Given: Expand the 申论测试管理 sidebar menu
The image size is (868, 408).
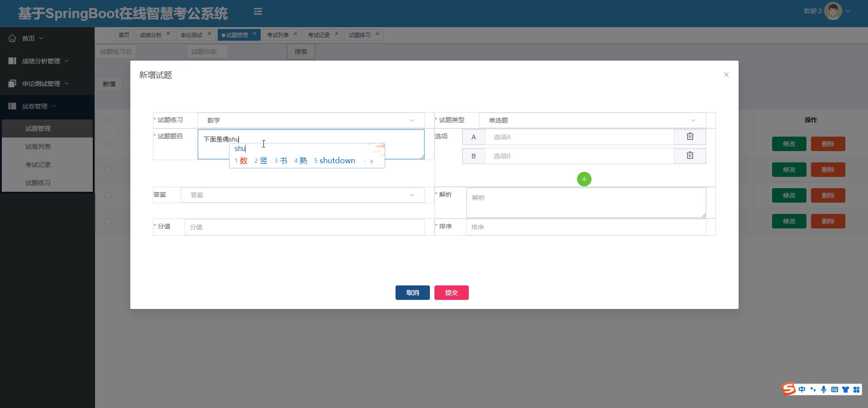Looking at the screenshot, I should tap(47, 84).
